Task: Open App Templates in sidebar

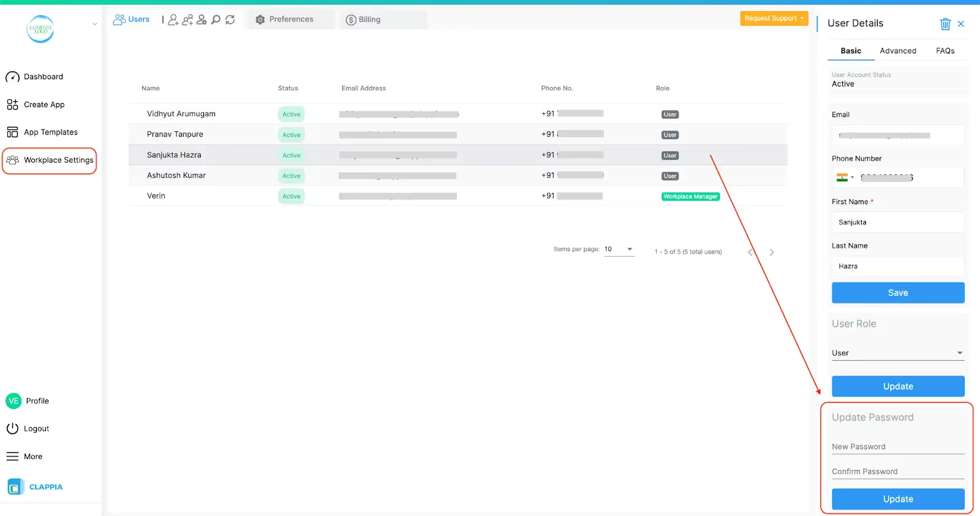Action: point(42,132)
